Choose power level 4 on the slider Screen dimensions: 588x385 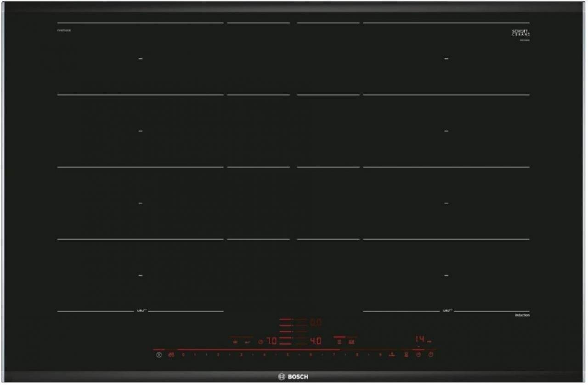(264, 355)
